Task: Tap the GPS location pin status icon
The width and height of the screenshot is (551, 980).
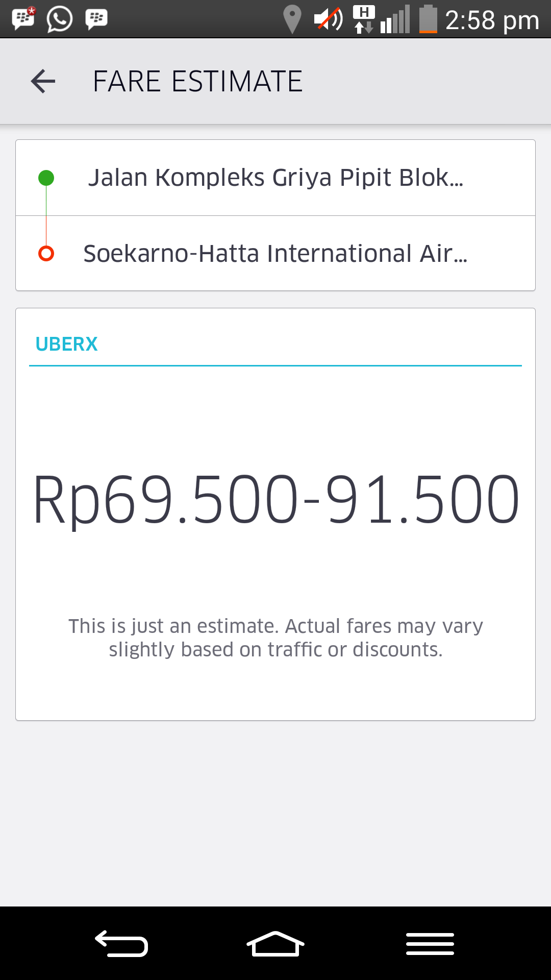Action: 292,19
